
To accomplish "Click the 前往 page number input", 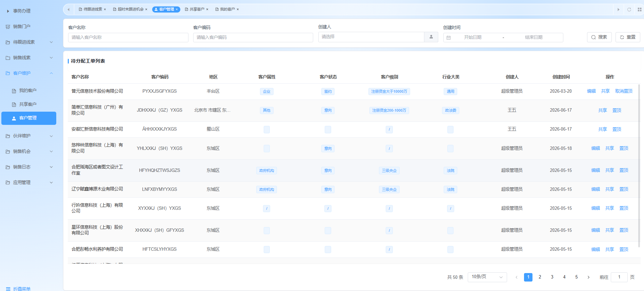I will click(619, 277).
